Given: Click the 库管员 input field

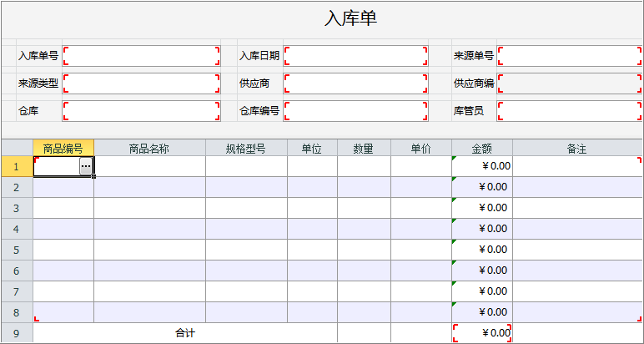Looking at the screenshot, I should [569, 111].
